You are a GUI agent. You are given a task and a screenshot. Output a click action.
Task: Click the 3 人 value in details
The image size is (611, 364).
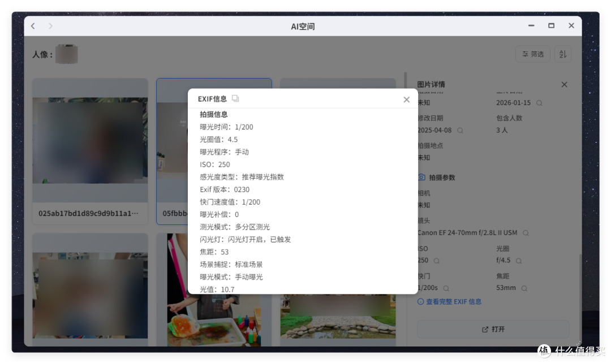tap(502, 131)
